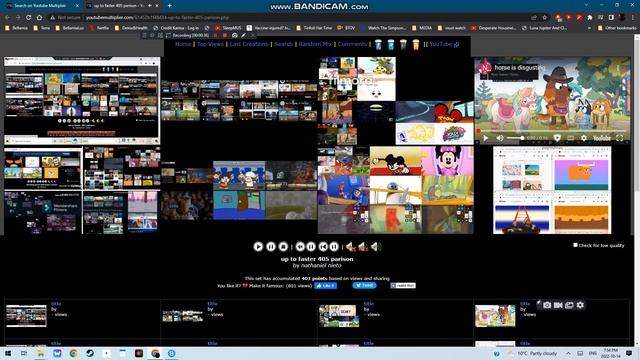Click the Facebook Like it button
This screenshot has height=360, width=640.
coord(325,286)
